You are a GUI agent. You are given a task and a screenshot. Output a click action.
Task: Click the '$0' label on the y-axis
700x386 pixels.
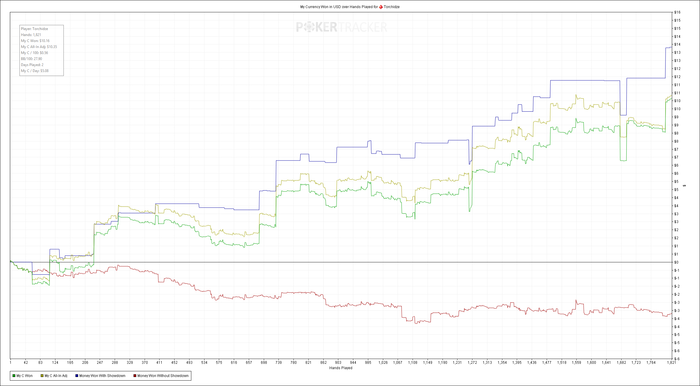tap(677, 262)
